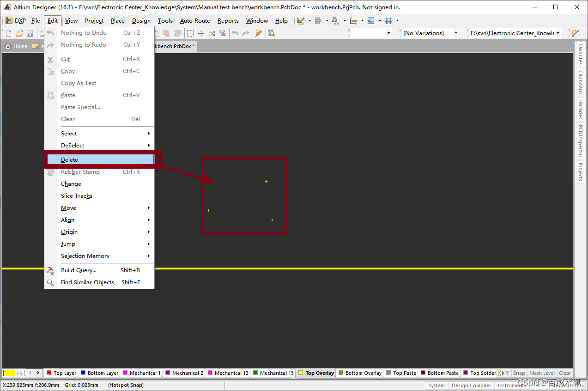
Task: Open the Libraries side panel
Action: coord(581,110)
